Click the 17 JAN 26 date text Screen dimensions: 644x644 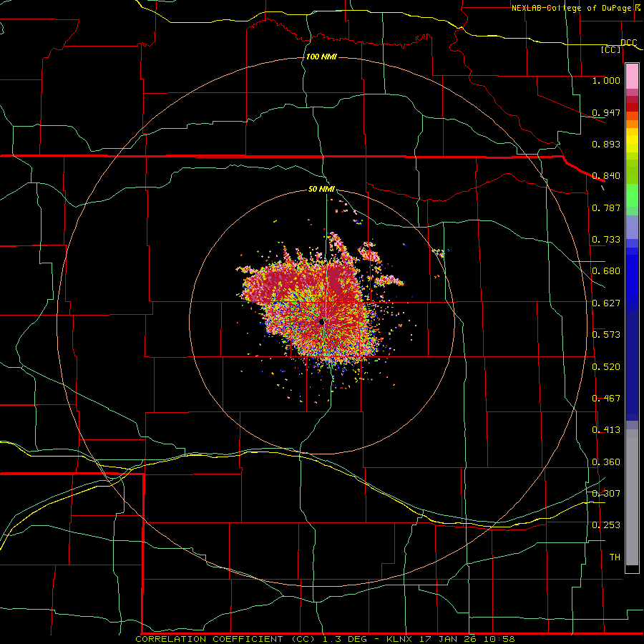point(449,639)
